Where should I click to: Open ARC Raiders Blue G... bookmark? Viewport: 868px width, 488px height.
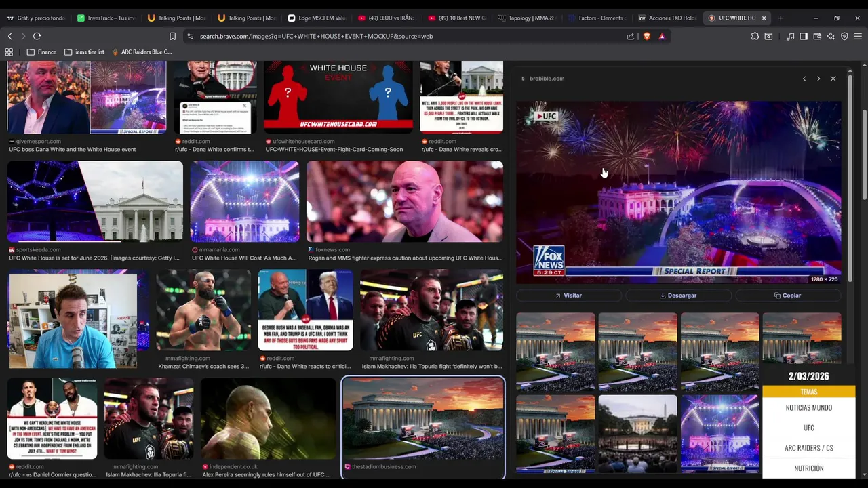click(x=142, y=52)
